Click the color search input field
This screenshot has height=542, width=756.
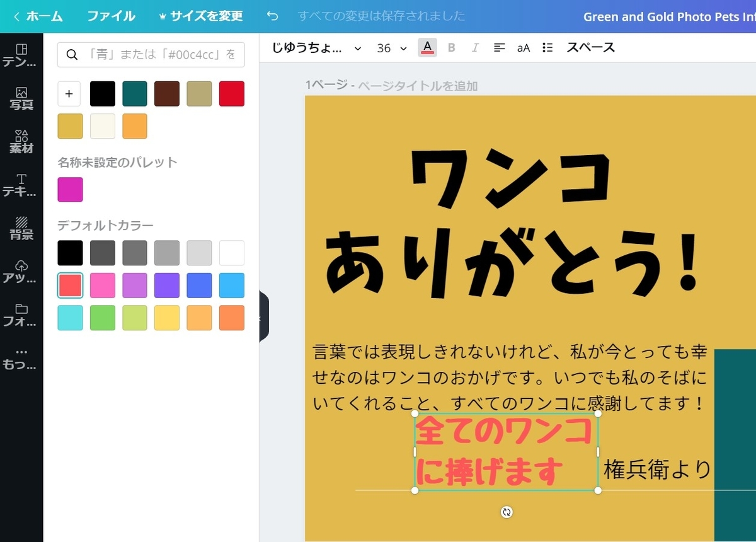[150, 55]
